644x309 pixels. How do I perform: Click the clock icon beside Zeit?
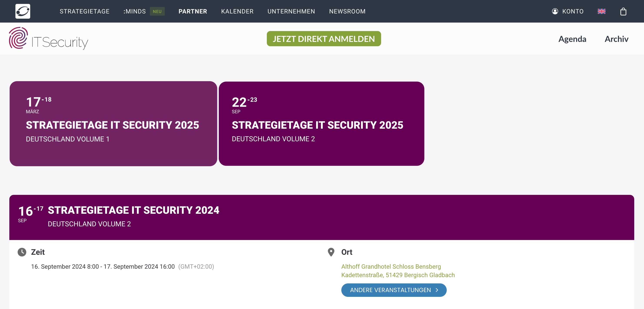22,252
